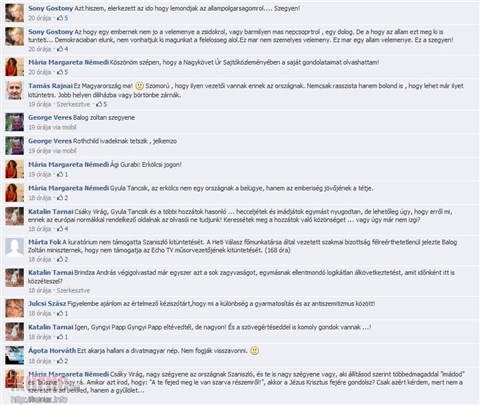
Task: Click the like icon on the 'az erkölcs nem egy országnak' comment
Action: click(x=62, y=198)
